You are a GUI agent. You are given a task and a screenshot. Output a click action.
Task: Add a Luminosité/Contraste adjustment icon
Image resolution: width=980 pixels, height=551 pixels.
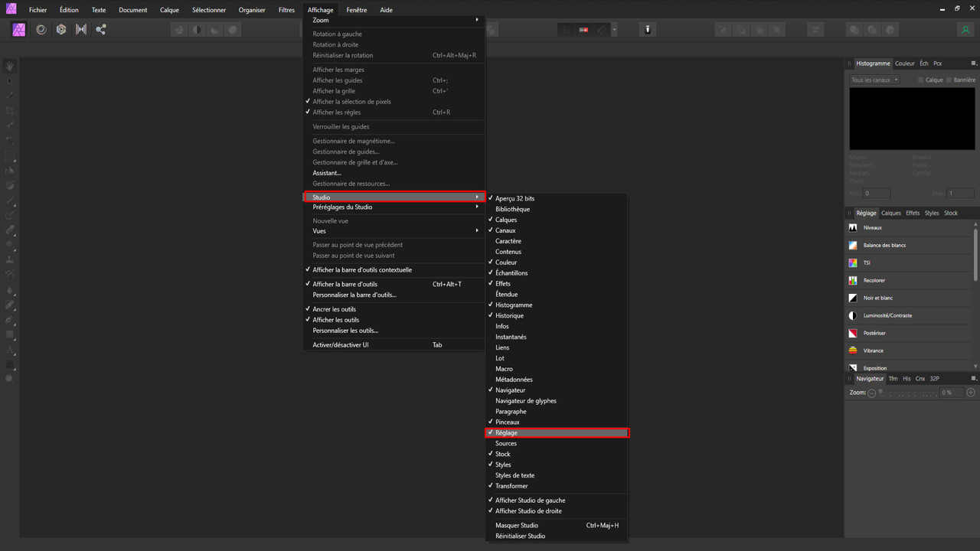point(853,316)
